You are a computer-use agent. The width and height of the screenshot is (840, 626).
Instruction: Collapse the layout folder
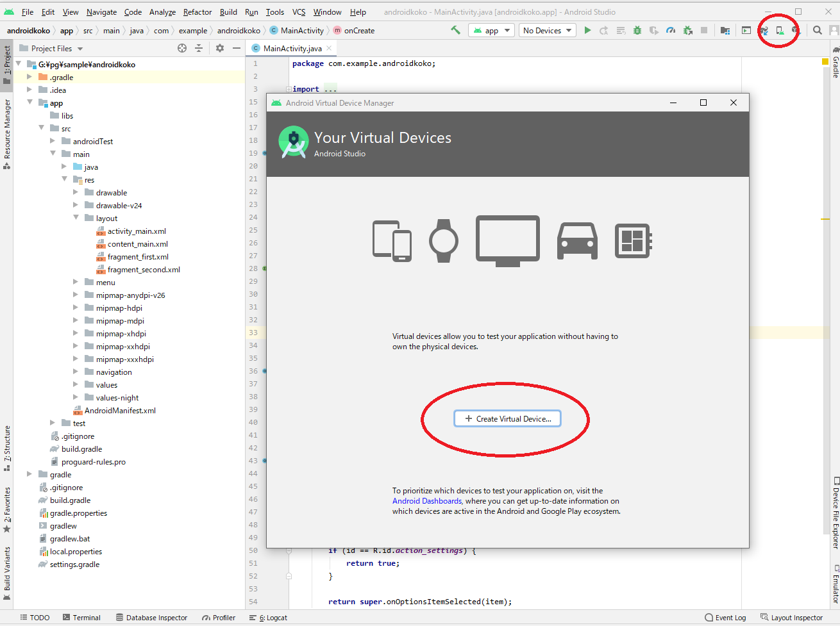[76, 218]
